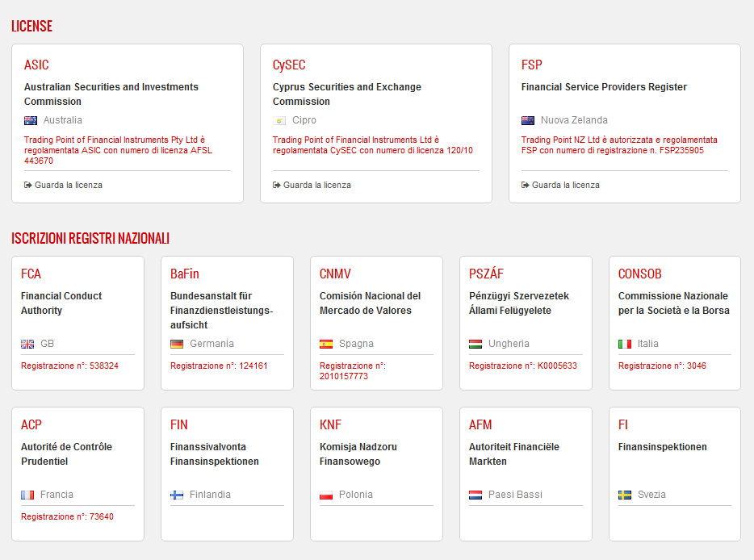Select the AFM card title

click(480, 425)
